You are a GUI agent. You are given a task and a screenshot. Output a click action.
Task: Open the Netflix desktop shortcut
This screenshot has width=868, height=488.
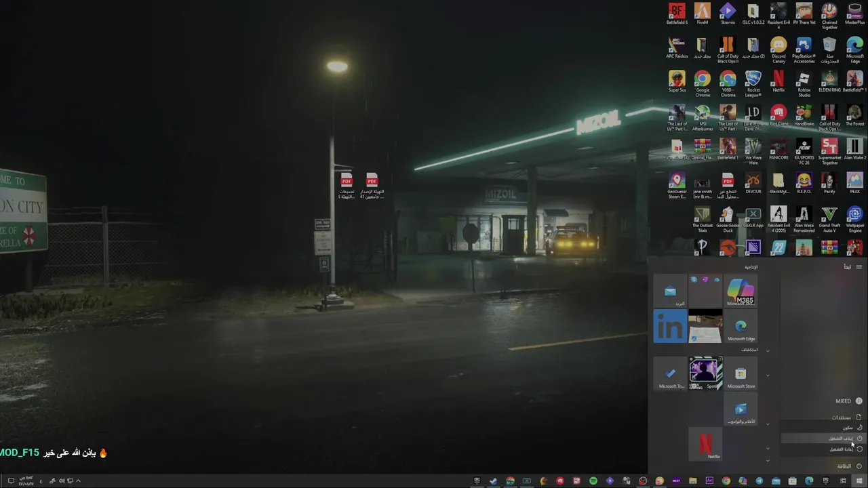pyautogui.click(x=778, y=81)
